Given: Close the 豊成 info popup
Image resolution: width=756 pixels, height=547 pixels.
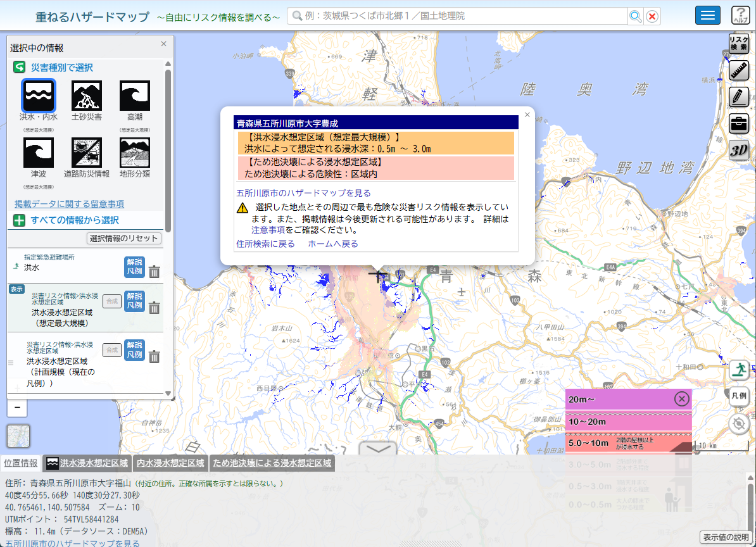Looking at the screenshot, I should point(527,115).
